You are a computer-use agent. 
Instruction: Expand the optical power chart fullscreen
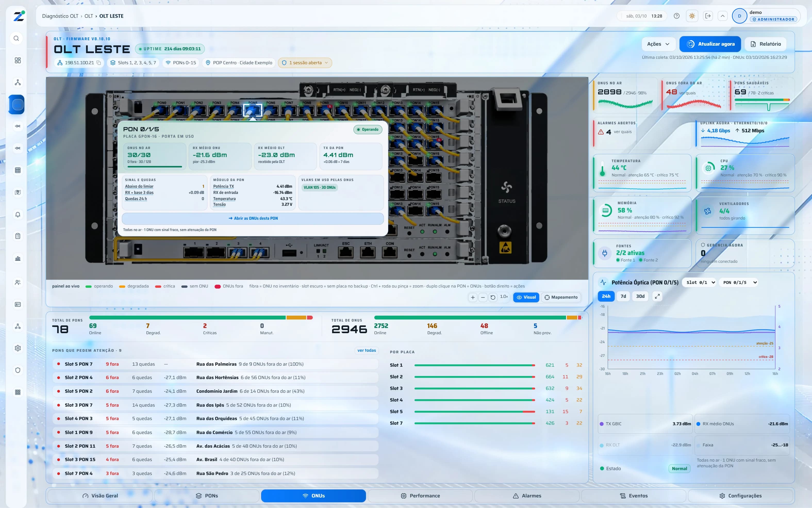(657, 296)
